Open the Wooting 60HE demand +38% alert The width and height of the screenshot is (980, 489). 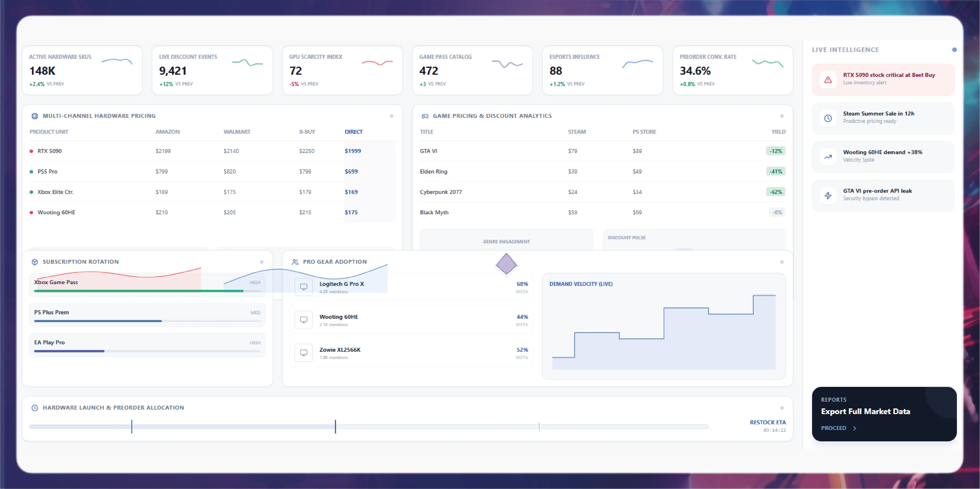883,157
